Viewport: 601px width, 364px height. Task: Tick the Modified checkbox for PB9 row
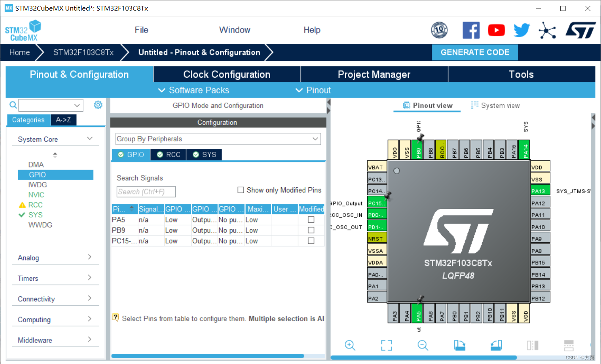click(x=311, y=230)
